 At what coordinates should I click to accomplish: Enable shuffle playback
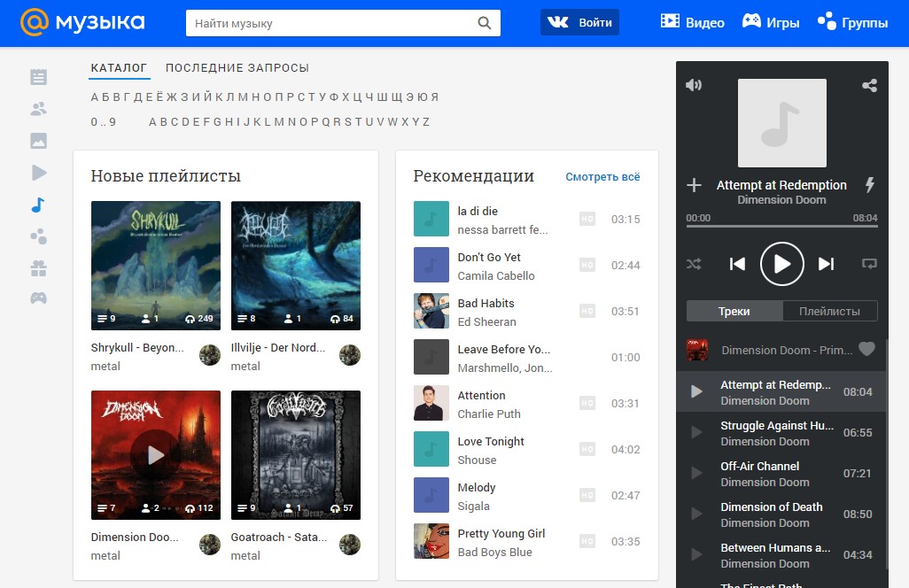(695, 263)
